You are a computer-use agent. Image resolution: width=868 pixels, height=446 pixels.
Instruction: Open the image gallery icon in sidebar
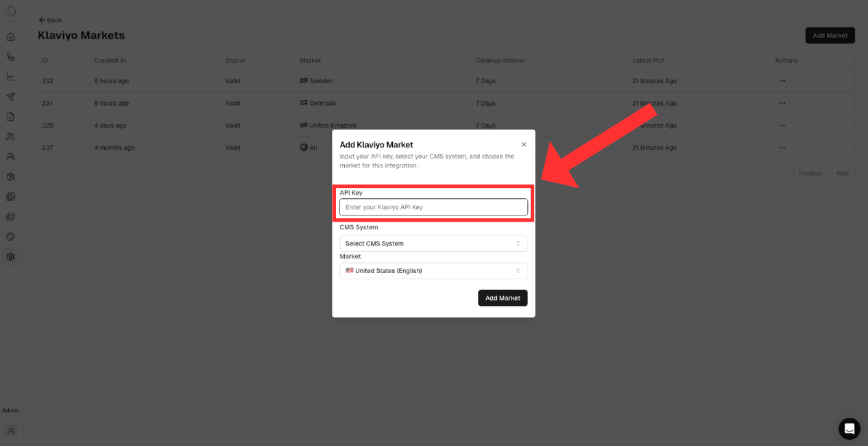point(10,197)
